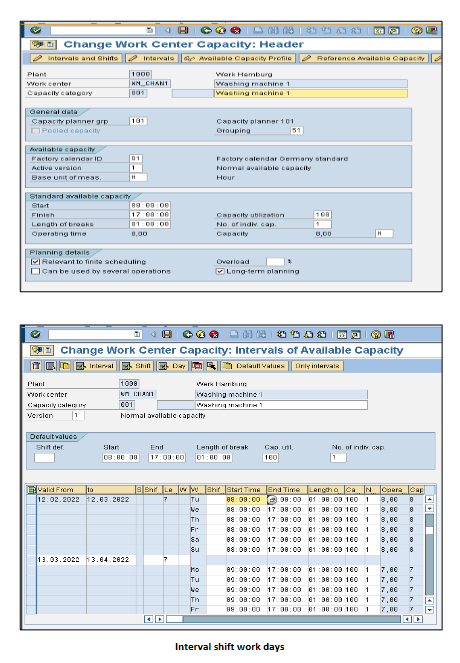The width and height of the screenshot is (460, 663).
Task: Click the Capacity planner grp field
Action: point(138,121)
